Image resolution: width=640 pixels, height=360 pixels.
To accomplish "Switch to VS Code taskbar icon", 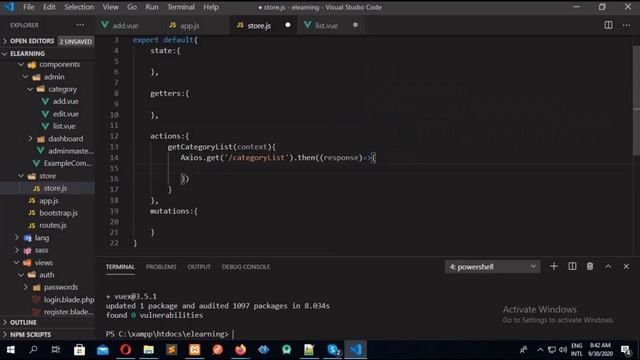I will click(x=356, y=350).
